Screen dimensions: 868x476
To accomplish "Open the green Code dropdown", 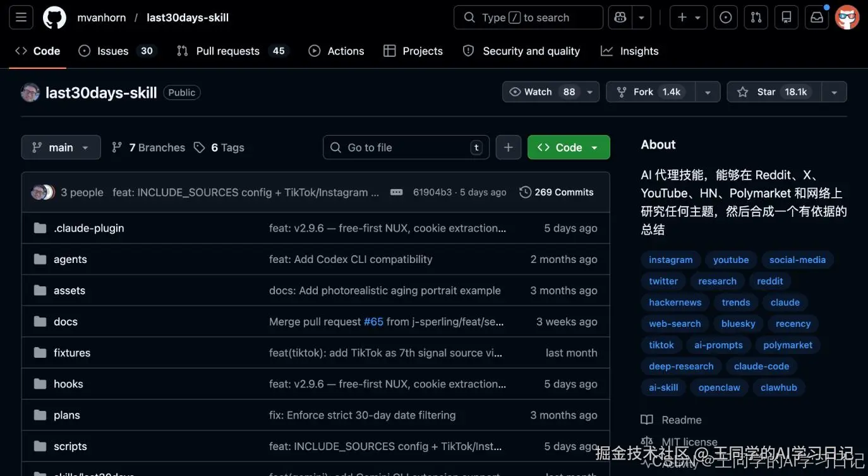I will [569, 147].
